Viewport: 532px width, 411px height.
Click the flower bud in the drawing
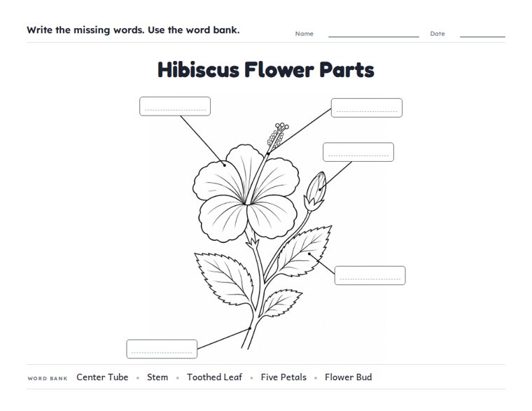point(316,190)
